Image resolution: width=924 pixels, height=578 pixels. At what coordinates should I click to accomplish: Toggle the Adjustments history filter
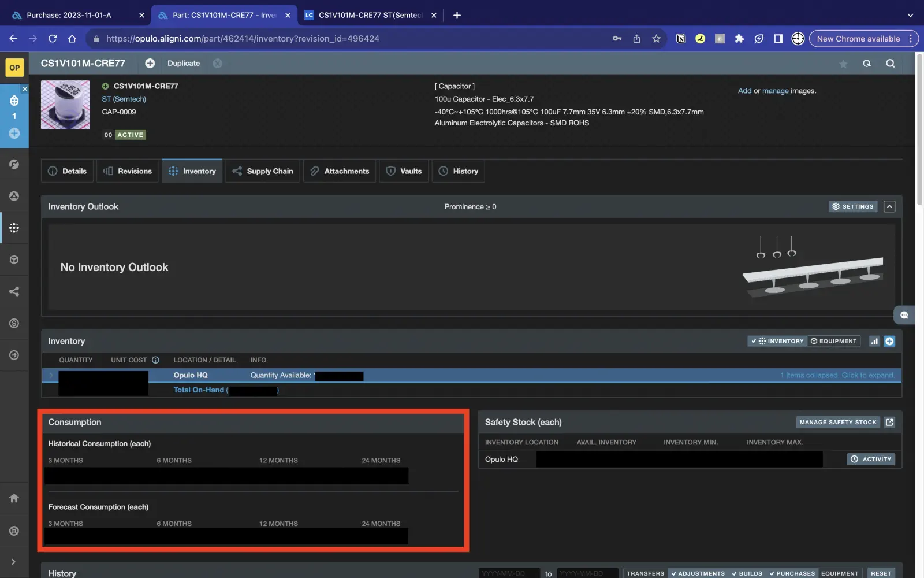698,573
